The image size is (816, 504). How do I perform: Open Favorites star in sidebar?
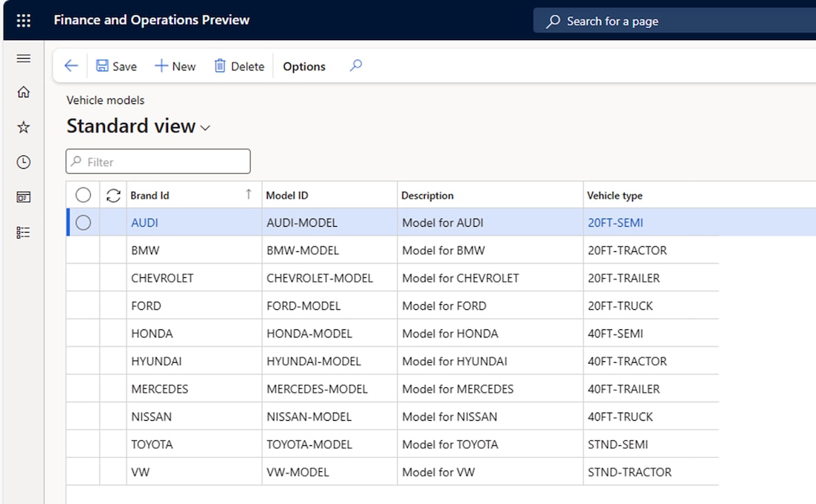pos(23,128)
